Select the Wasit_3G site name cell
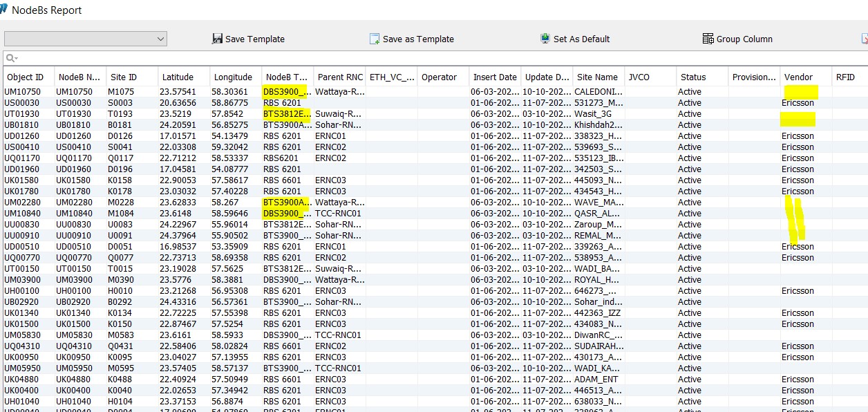This screenshot has width=868, height=412. [x=592, y=114]
